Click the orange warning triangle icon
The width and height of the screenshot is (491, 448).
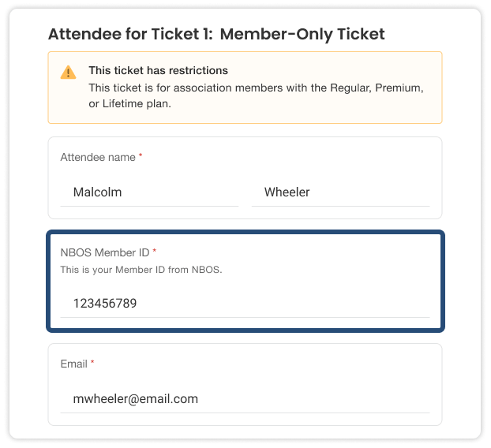(69, 73)
